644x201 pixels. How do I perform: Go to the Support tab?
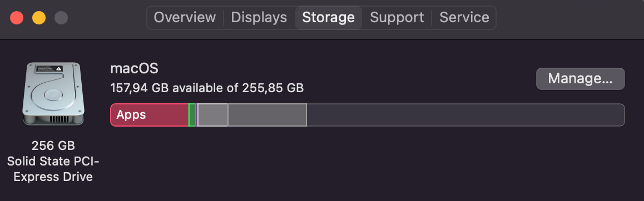pyautogui.click(x=397, y=18)
